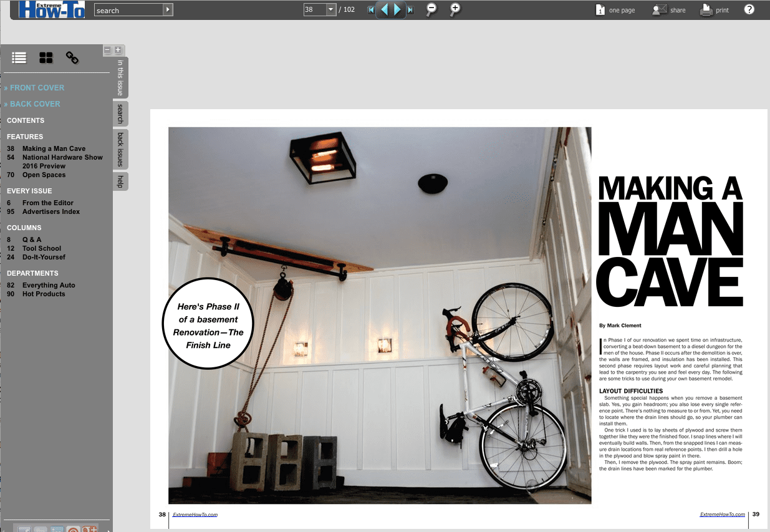The height and width of the screenshot is (532, 770).
Task: Click the chain link icon in sidebar
Action: (x=72, y=57)
